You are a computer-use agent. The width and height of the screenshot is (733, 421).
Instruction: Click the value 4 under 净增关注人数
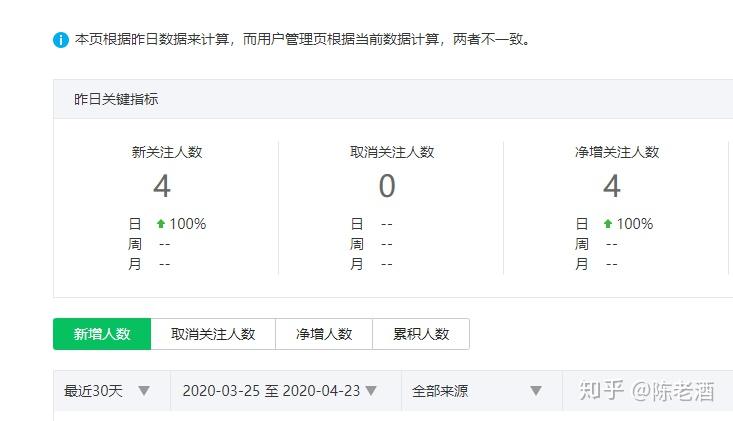point(611,186)
